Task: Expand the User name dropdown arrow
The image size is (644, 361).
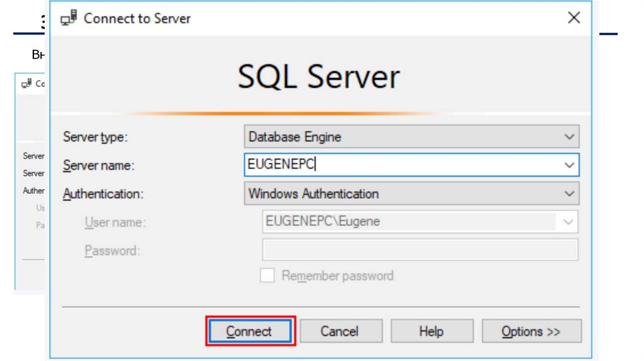Action: point(568,221)
